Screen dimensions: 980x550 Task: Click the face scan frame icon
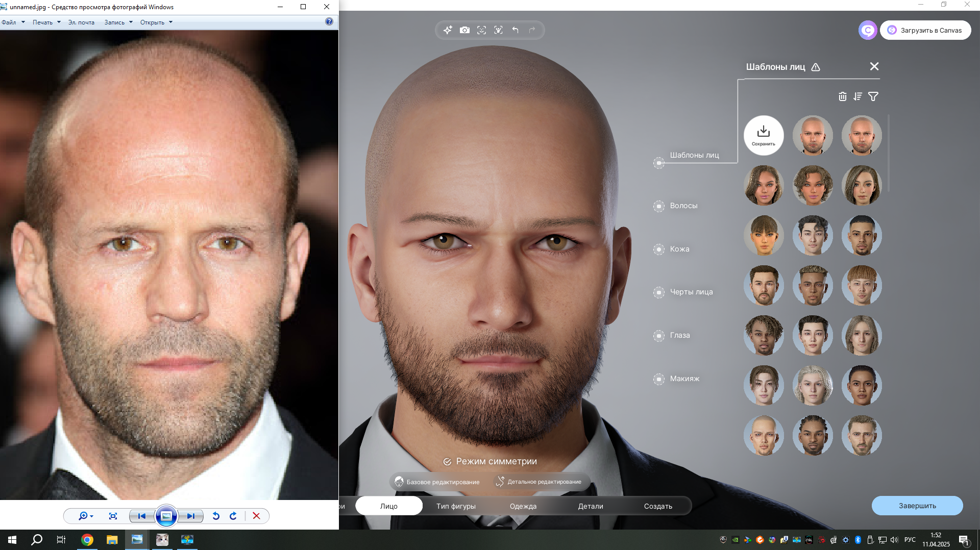coord(481,30)
